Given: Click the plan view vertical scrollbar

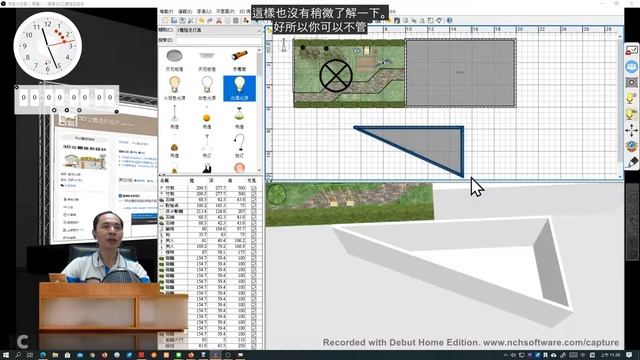Looking at the screenshot, I should (x=620, y=107).
